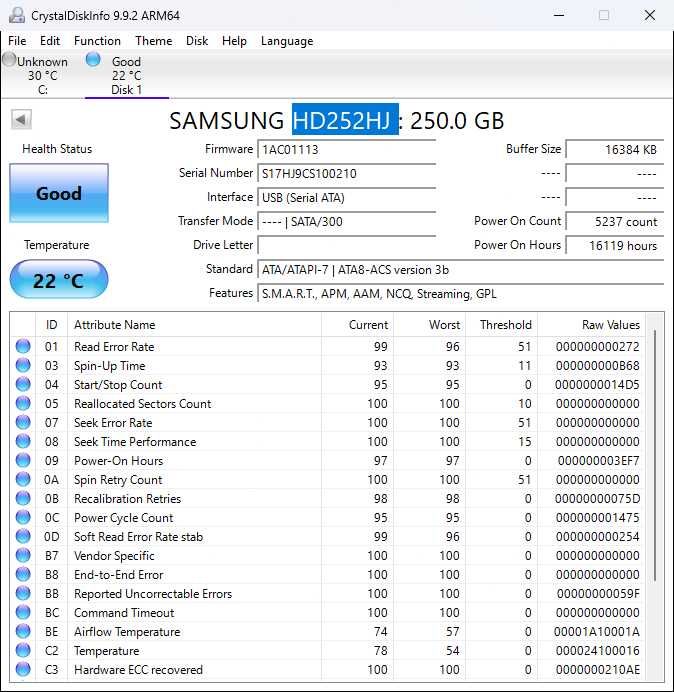Screen dimensions: 674x692
Task: Click the Features field S.M.A.R.T., APM
Action: click(x=460, y=293)
